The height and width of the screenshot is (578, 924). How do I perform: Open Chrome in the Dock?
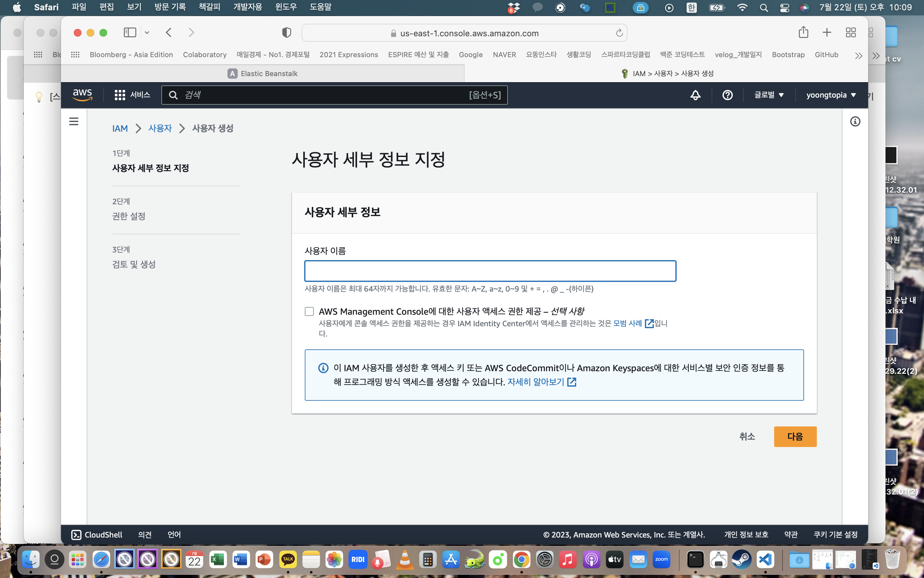(x=522, y=560)
